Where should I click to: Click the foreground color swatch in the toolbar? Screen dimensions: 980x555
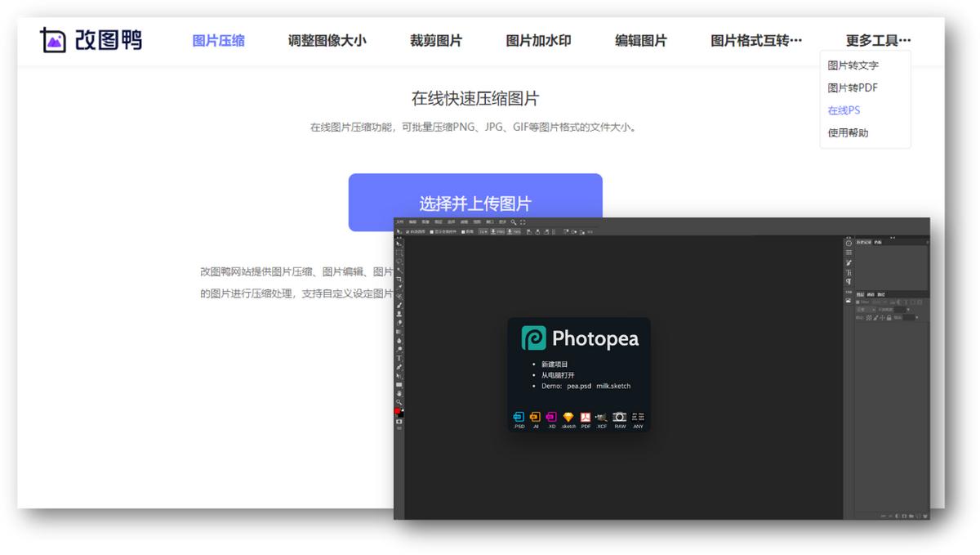coord(399,410)
